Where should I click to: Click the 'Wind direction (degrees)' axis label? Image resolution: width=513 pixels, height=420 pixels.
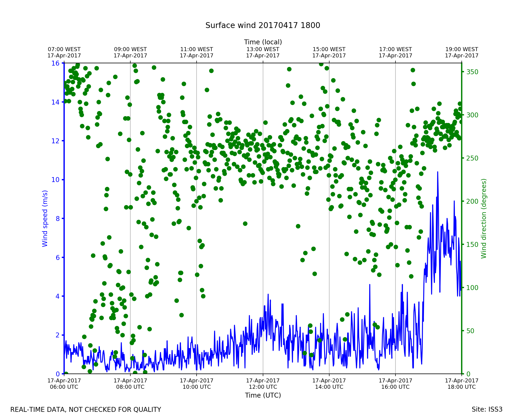(x=484, y=218)
